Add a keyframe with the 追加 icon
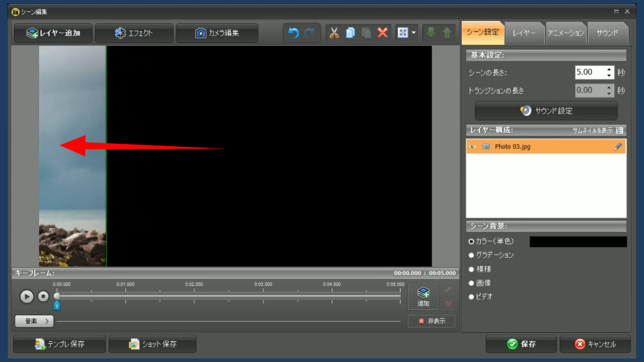 423,296
